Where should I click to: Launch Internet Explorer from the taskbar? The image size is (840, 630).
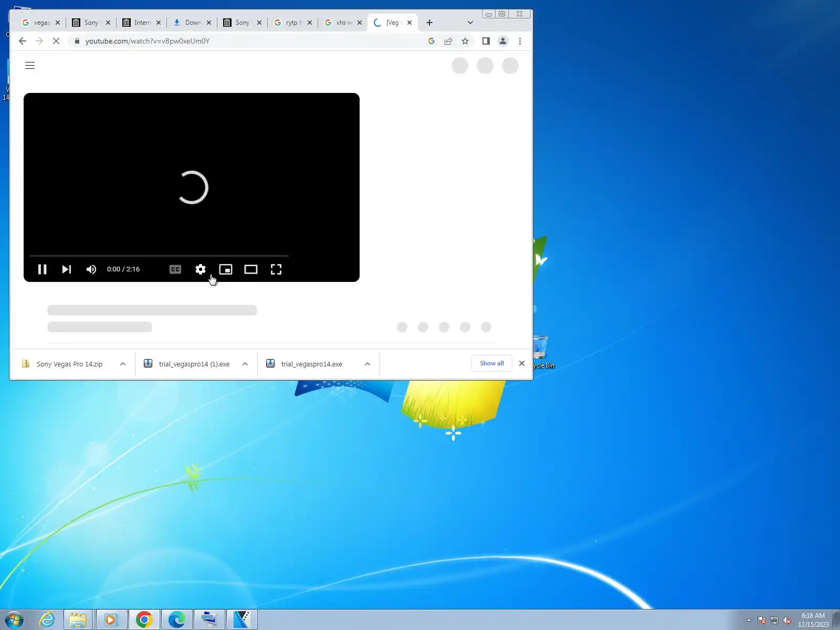(47, 620)
